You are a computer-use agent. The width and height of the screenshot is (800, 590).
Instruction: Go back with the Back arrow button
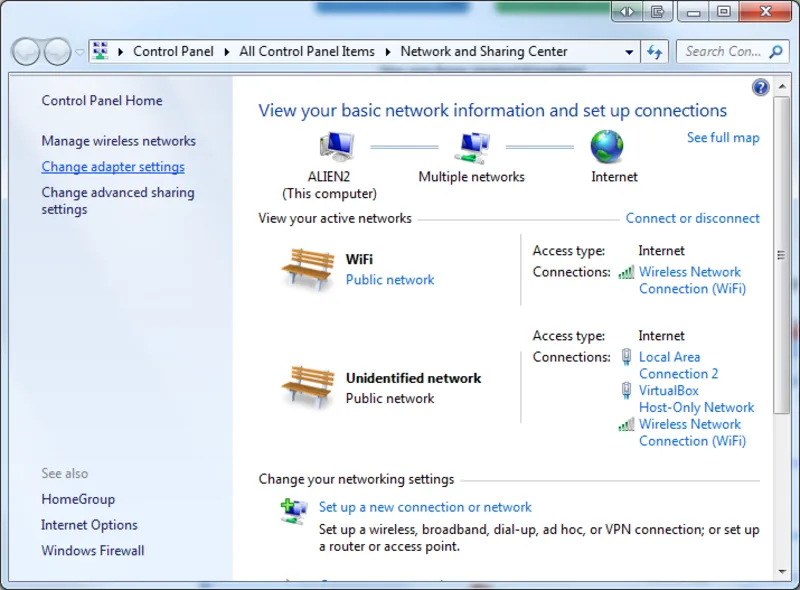click(26, 52)
